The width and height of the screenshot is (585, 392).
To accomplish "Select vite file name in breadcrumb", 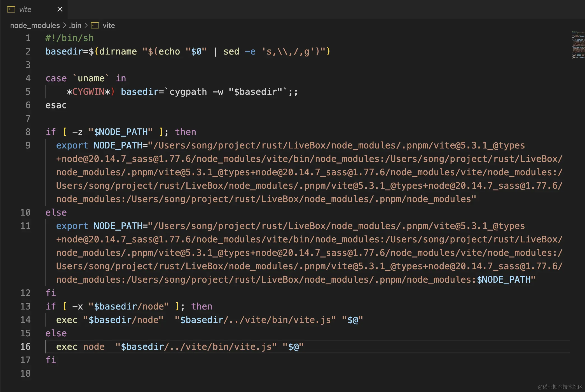I will (x=109, y=25).
